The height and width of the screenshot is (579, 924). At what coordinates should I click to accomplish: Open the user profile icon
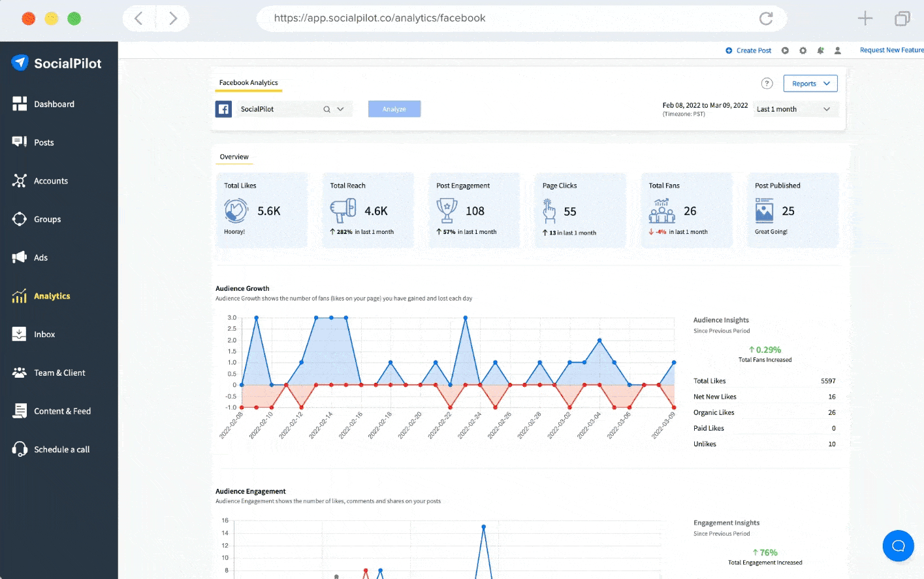[x=838, y=50]
